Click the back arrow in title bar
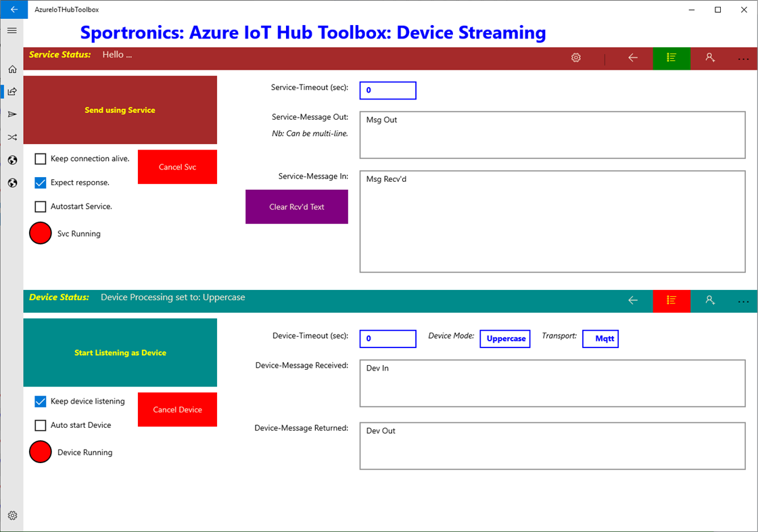This screenshot has height=532, width=758. coord(14,9)
